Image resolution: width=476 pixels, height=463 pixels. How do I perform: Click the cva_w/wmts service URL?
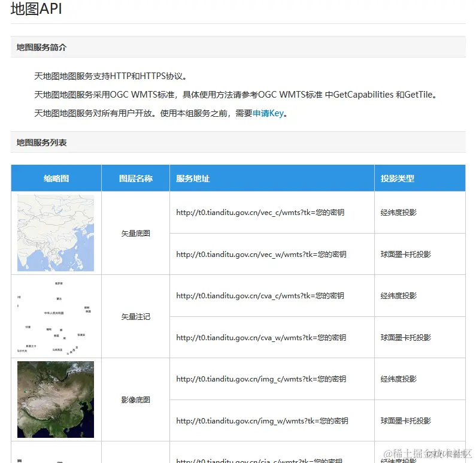(x=261, y=338)
